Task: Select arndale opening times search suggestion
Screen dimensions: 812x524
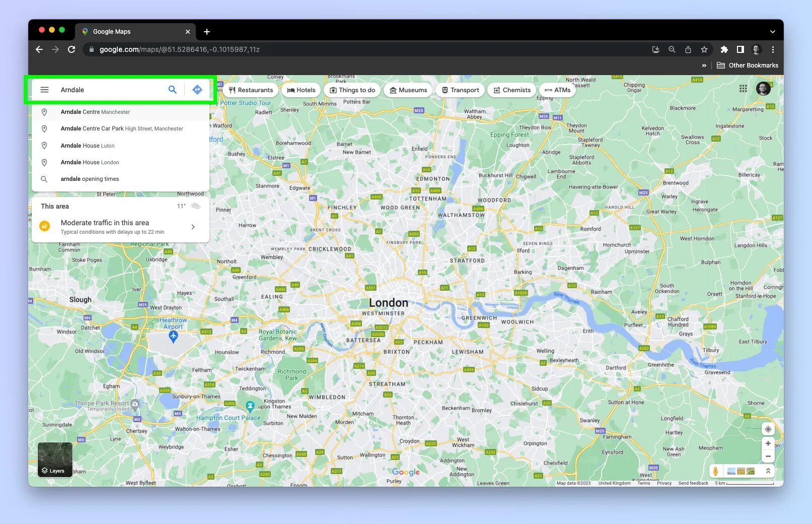Action: [x=120, y=179]
